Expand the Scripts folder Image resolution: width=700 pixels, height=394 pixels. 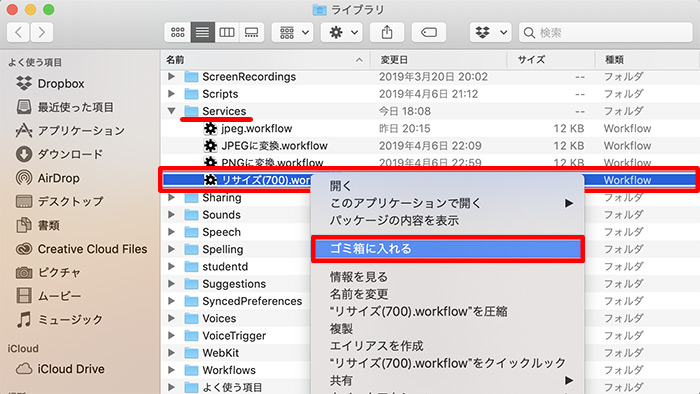[x=171, y=94]
